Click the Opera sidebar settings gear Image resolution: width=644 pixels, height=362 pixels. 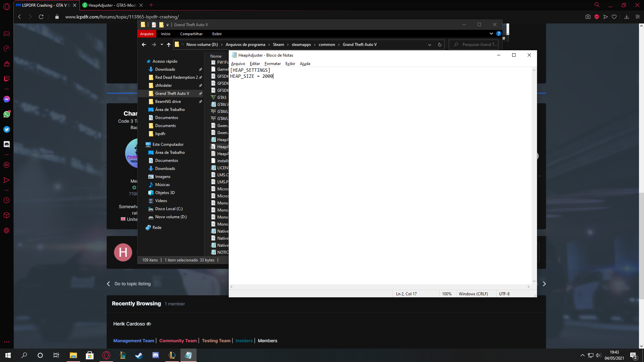click(x=7, y=231)
